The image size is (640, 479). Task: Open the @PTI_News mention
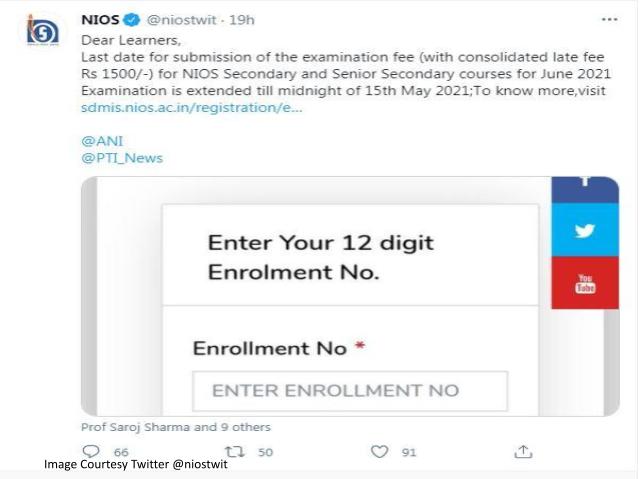point(121,157)
